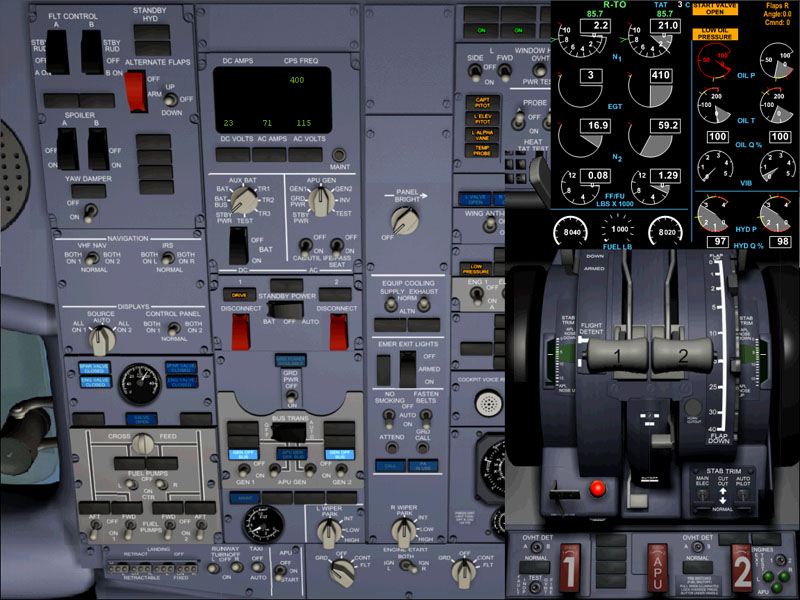The height and width of the screenshot is (600, 800).
Task: Grab throttle lever 1
Action: (x=617, y=355)
